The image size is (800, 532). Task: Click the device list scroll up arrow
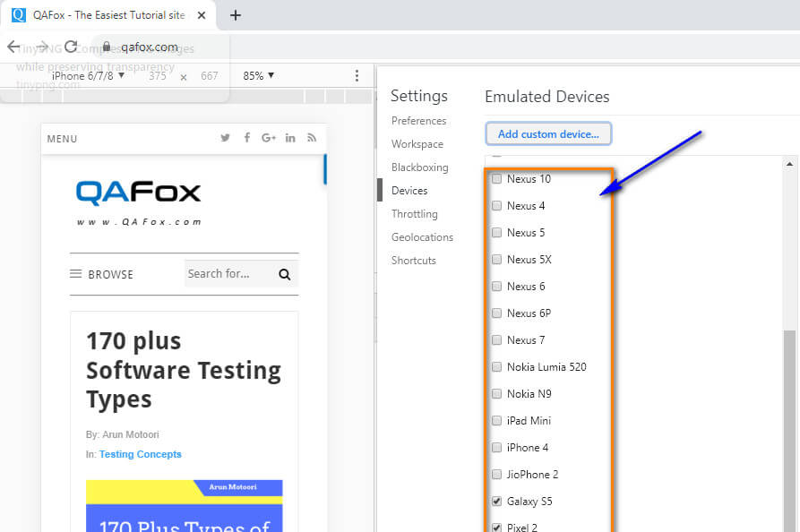tap(790, 164)
